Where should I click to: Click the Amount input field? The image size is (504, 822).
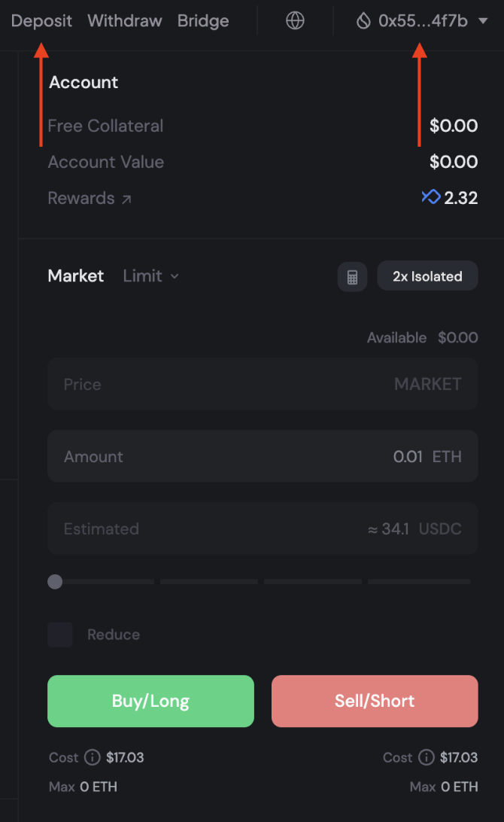click(x=263, y=456)
